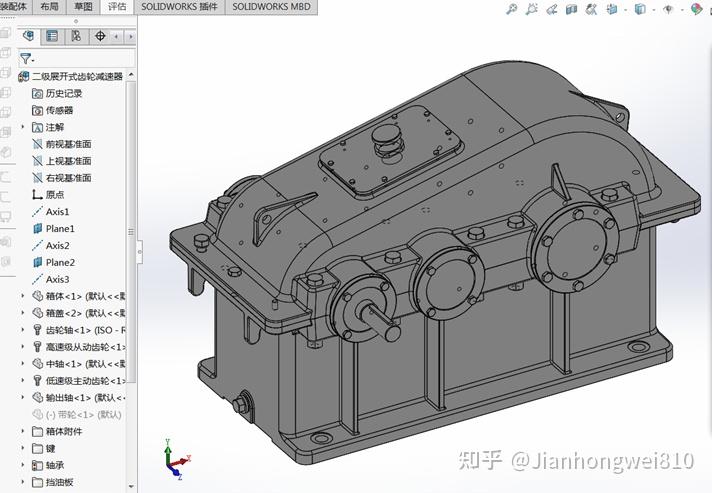This screenshot has height=493, width=712.
Task: Click the tree scrollbar down arrow
Action: pos(131,486)
